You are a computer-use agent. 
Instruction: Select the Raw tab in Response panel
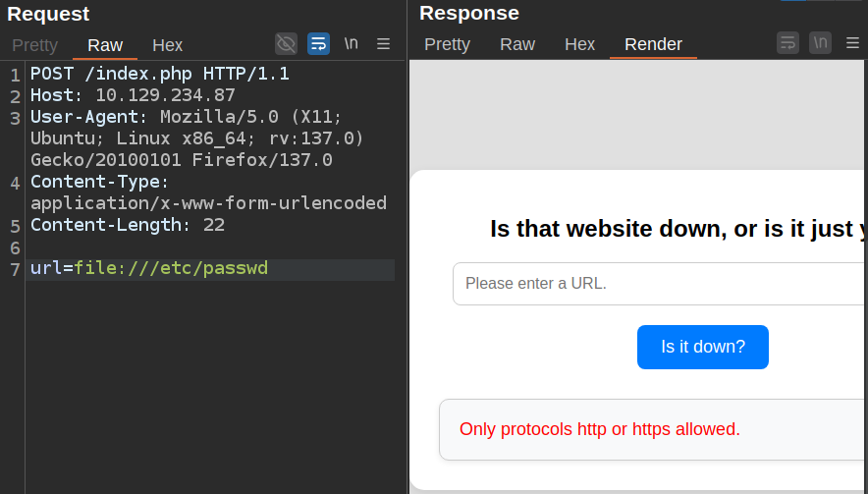point(517,44)
